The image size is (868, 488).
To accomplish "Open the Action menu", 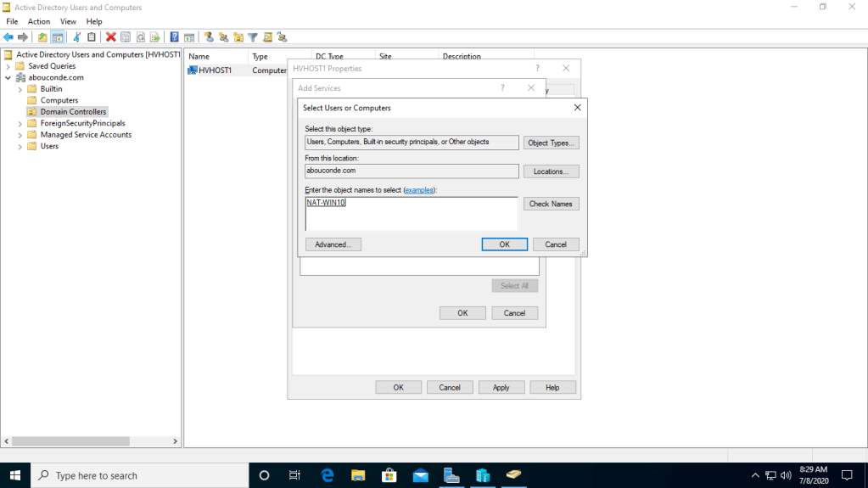I will (x=39, y=21).
